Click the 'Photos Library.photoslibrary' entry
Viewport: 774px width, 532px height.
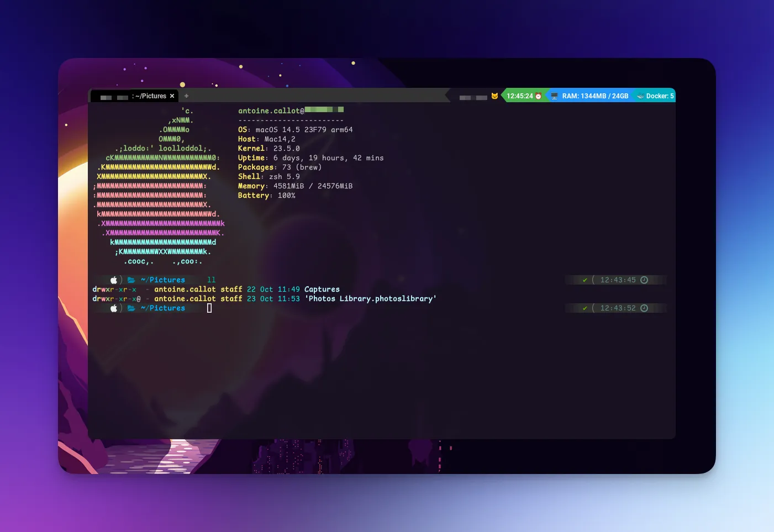[370, 299]
